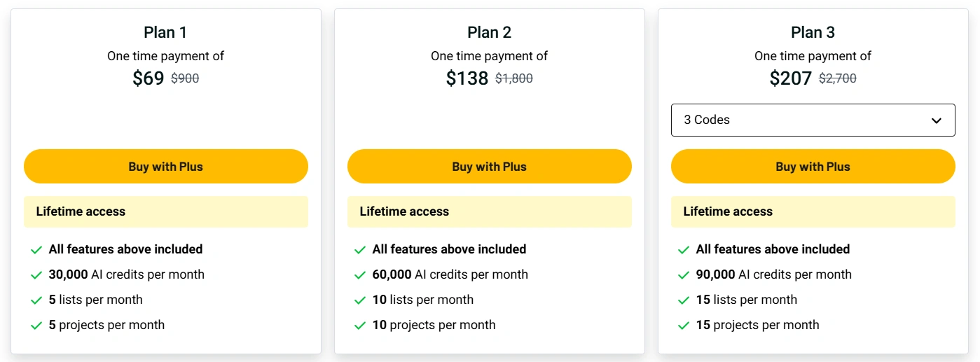Click the chevron arrow in codes selector

(937, 120)
